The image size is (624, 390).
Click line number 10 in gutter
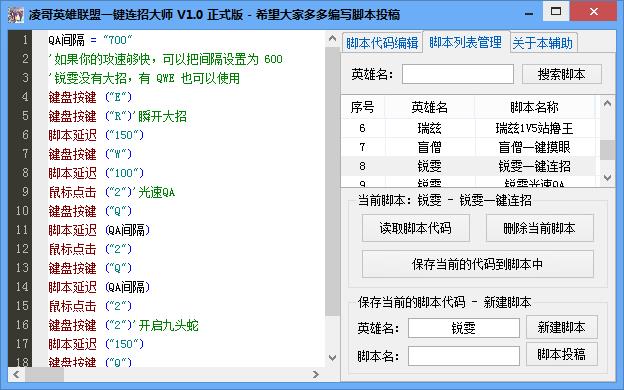(21, 211)
